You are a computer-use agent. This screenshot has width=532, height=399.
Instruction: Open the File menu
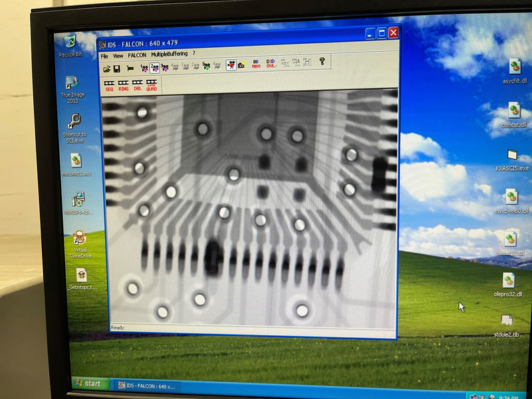pos(106,56)
